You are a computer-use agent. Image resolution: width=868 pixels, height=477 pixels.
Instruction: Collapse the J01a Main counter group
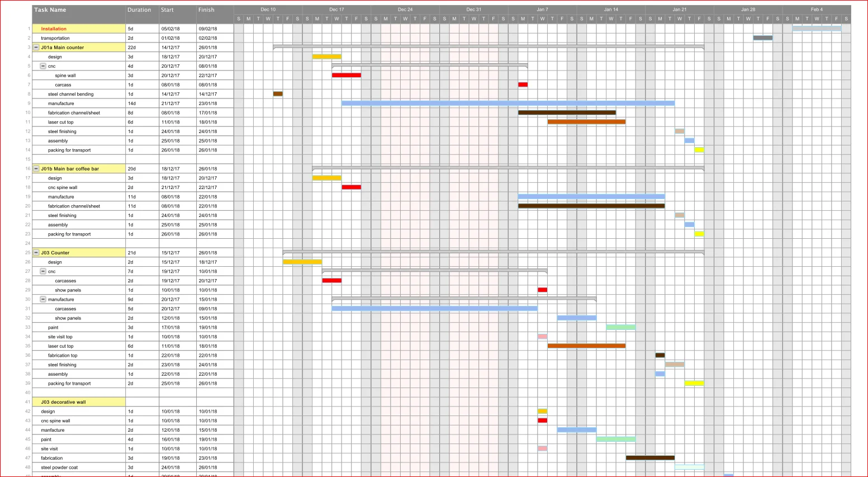36,48
